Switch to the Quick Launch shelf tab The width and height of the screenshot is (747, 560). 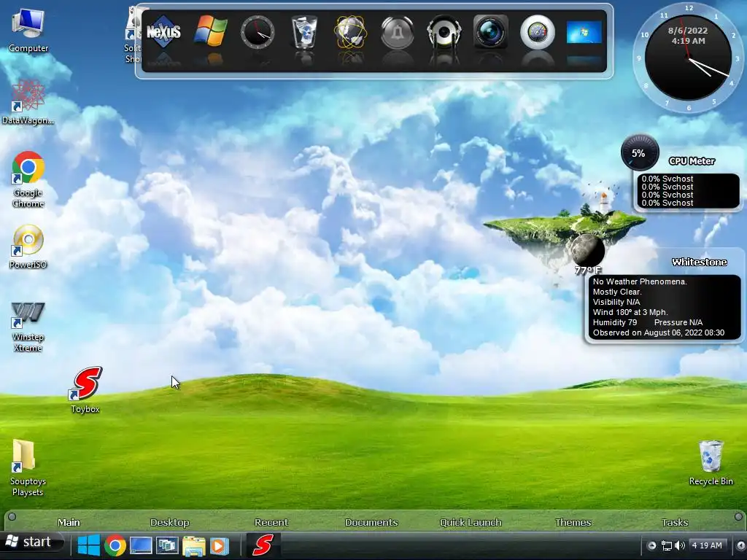click(471, 522)
